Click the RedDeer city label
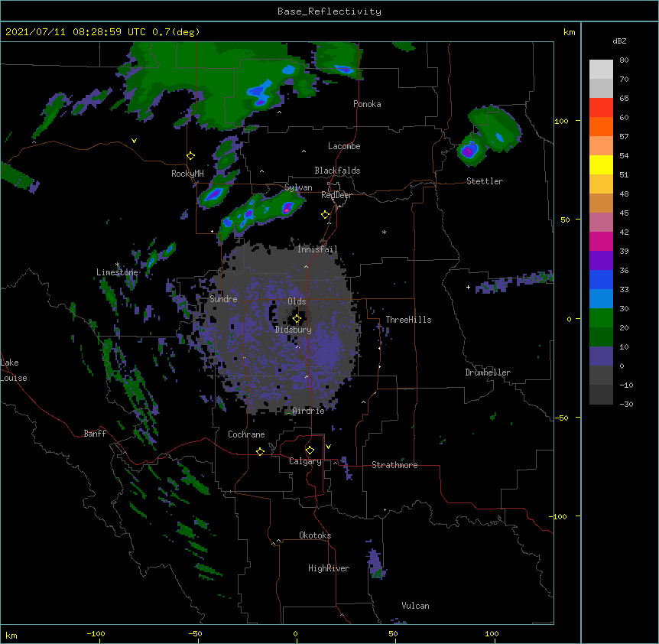This screenshot has height=644, width=659. point(336,195)
